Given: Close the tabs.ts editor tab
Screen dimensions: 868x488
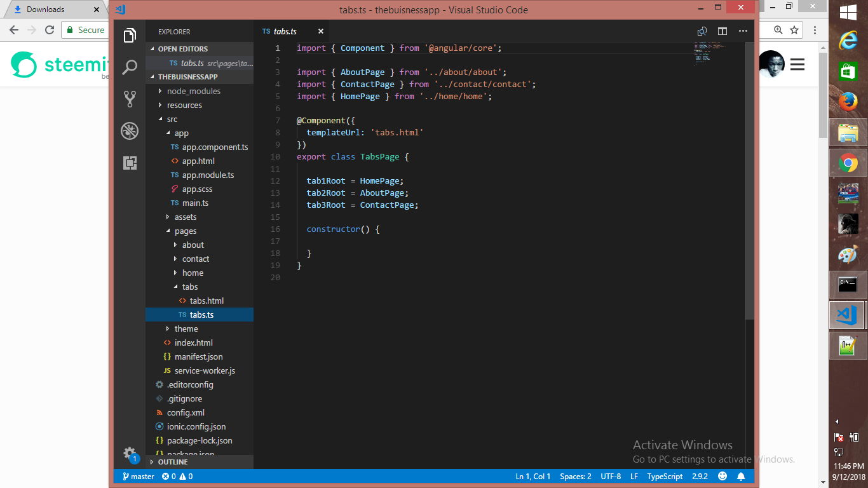Looking at the screenshot, I should [x=321, y=31].
